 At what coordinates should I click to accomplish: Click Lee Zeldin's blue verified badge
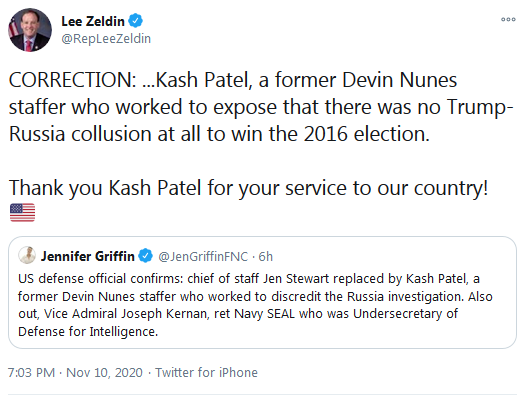[x=136, y=21]
